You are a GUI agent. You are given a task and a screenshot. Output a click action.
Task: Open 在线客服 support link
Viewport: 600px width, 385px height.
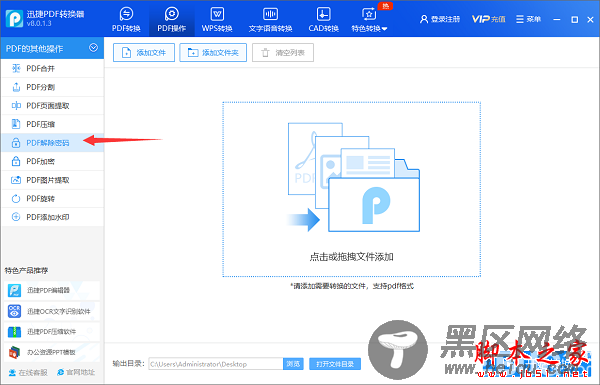[x=28, y=372]
